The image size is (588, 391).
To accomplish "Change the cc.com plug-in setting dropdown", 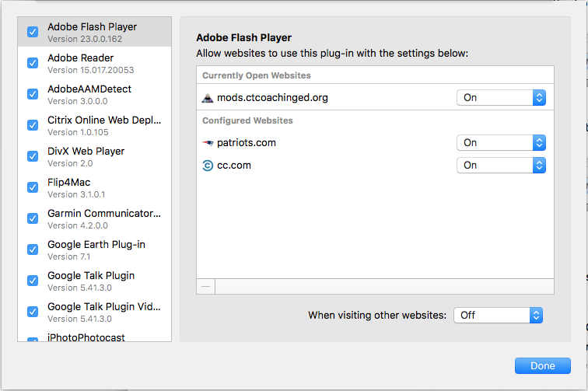I will [x=501, y=166].
